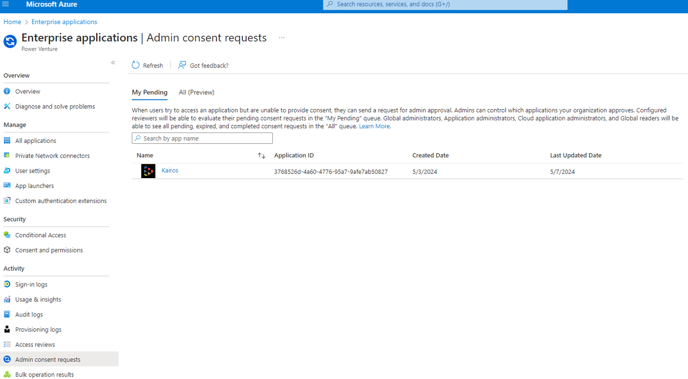Click the Access reviews list icon

pos(7,344)
